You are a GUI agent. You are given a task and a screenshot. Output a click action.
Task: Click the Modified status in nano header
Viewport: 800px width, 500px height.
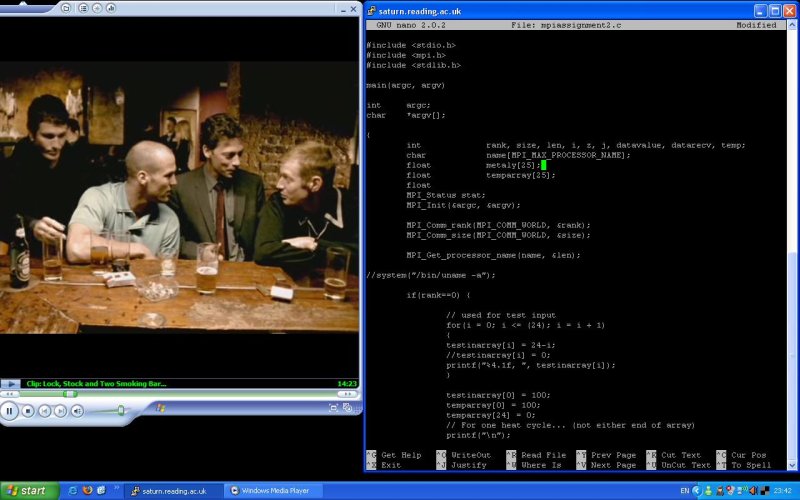(756, 24)
